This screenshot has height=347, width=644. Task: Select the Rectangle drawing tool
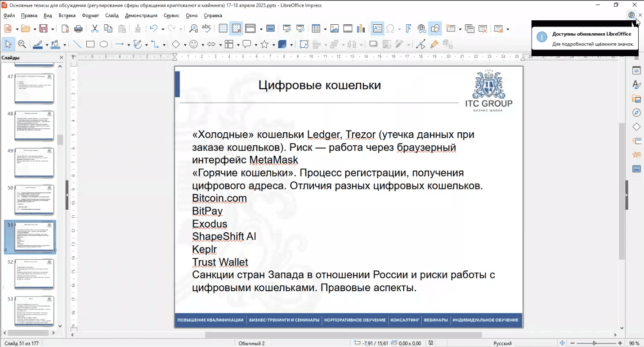[90, 45]
